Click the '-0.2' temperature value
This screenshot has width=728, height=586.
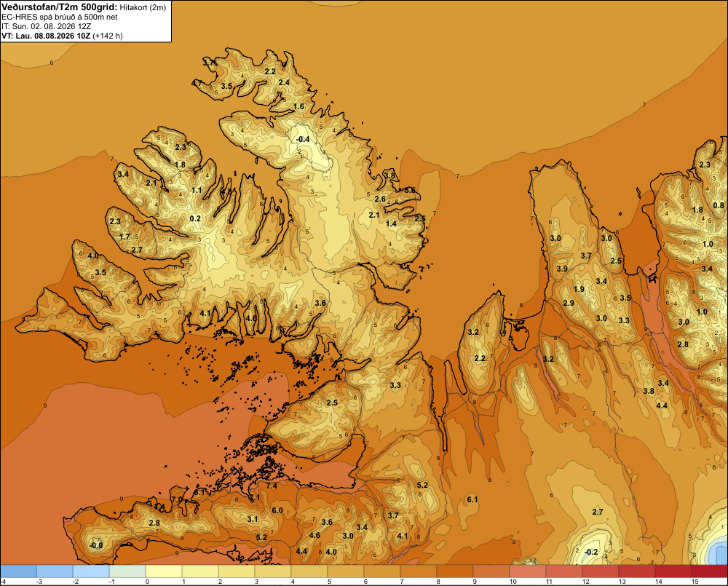[x=591, y=552]
